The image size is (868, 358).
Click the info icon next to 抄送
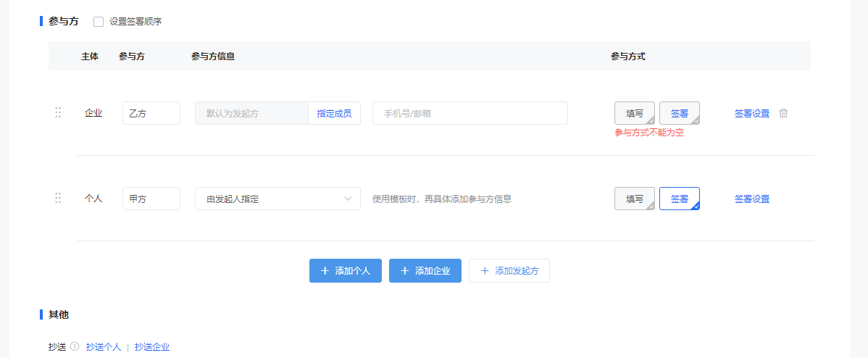click(x=75, y=346)
